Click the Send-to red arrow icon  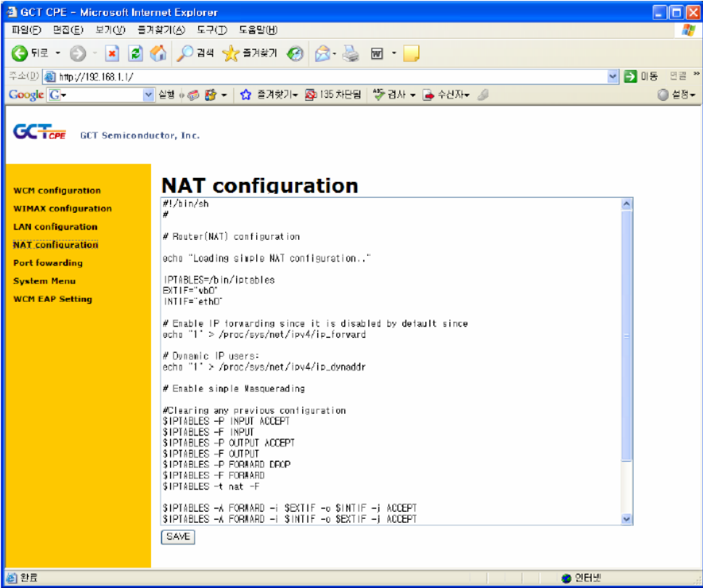pyautogui.click(x=428, y=95)
